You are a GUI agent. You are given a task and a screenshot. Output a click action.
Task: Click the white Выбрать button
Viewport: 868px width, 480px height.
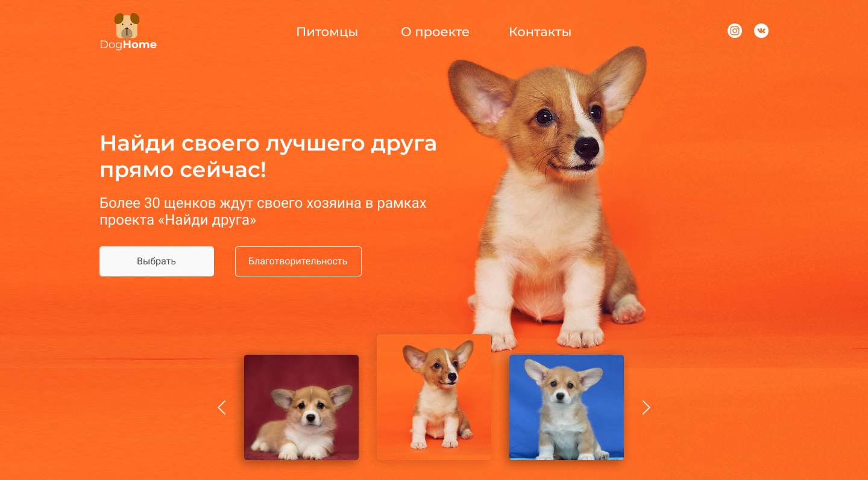[157, 261]
